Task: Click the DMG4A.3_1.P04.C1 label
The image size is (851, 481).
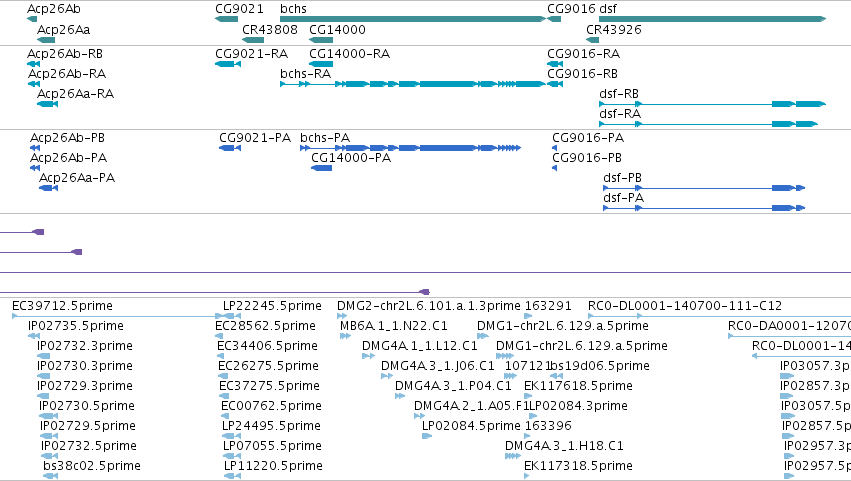Action: point(453,386)
